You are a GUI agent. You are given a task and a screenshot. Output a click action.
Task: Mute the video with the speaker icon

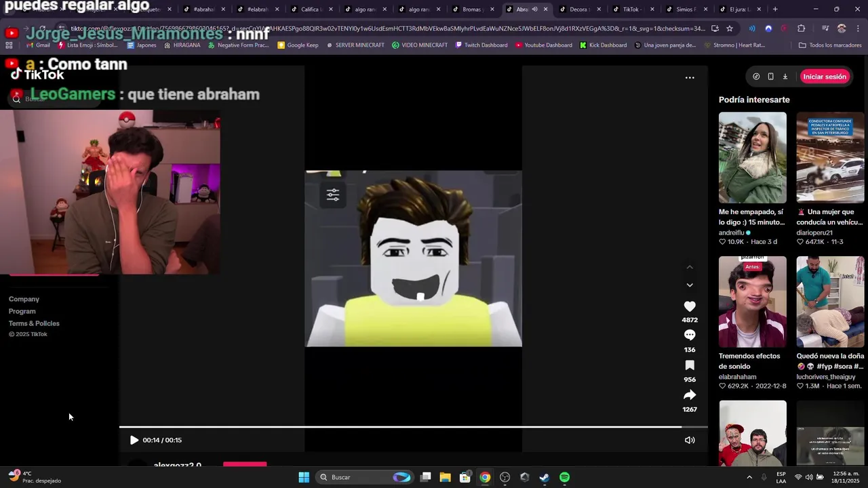(690, 440)
